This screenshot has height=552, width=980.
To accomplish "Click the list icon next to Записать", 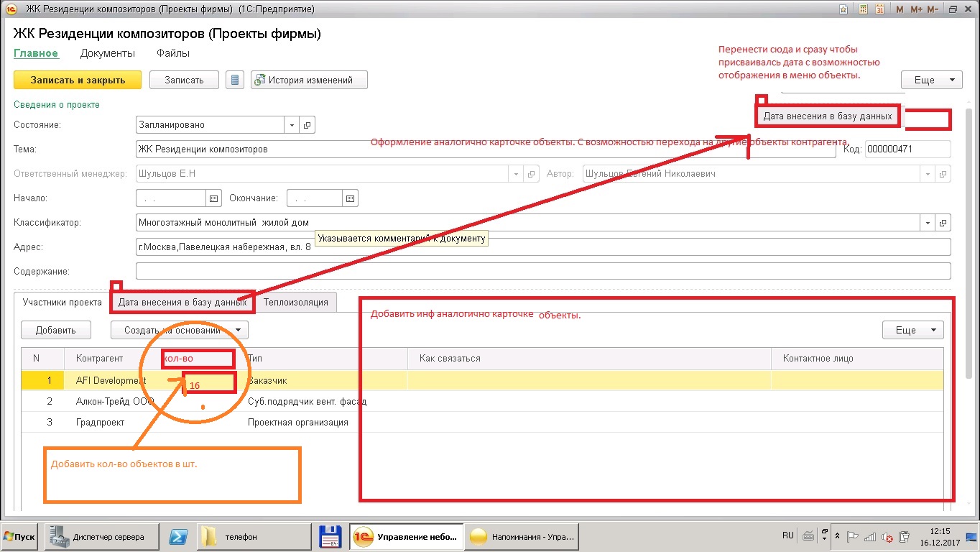I will point(234,80).
